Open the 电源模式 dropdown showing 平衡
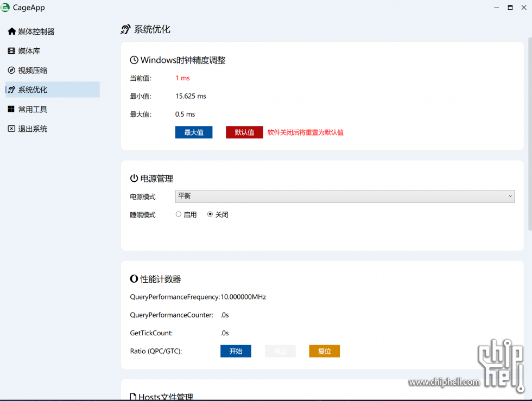This screenshot has height=401, width=532. (x=345, y=196)
